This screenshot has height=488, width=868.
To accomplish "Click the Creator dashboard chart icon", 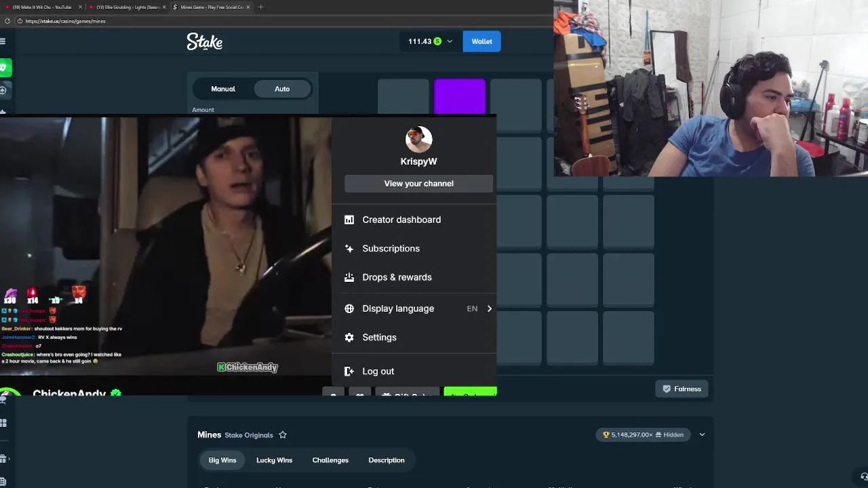I will [349, 220].
